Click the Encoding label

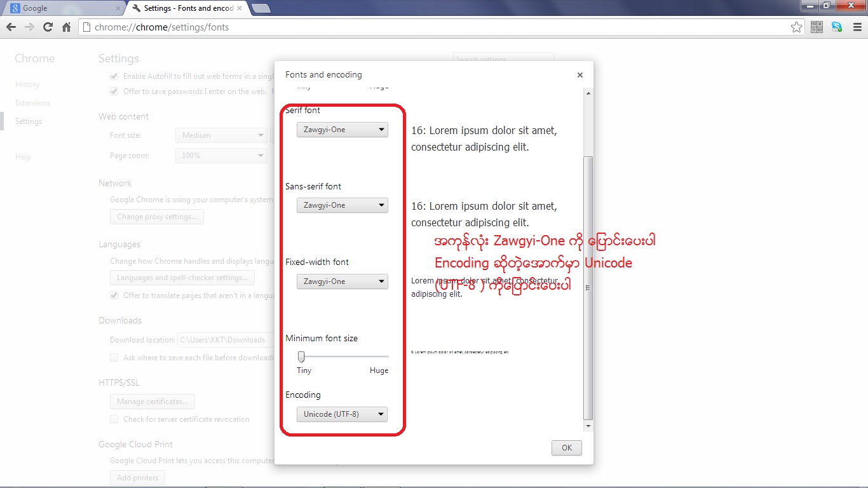click(303, 395)
